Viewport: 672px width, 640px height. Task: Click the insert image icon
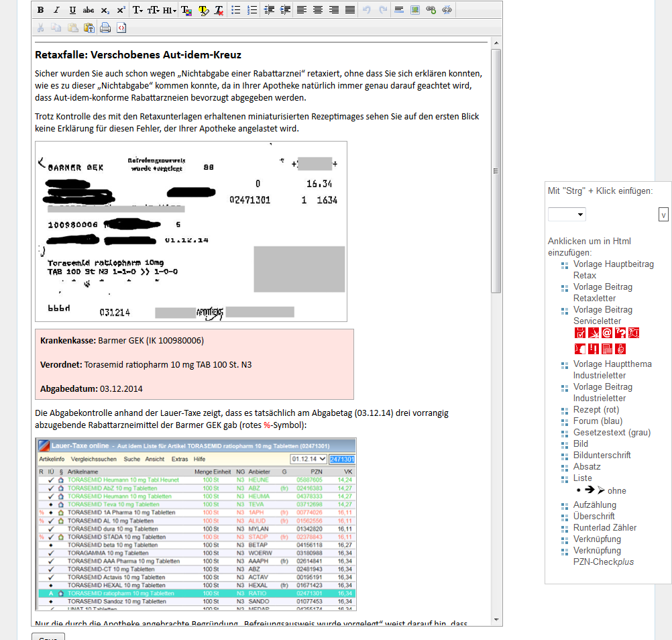415,10
